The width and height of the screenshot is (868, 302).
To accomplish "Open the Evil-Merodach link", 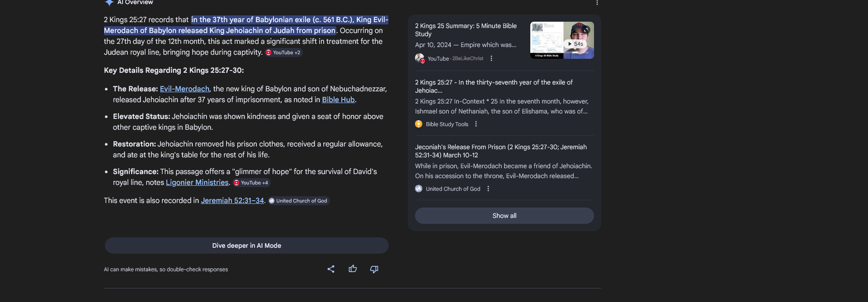I will click(184, 89).
